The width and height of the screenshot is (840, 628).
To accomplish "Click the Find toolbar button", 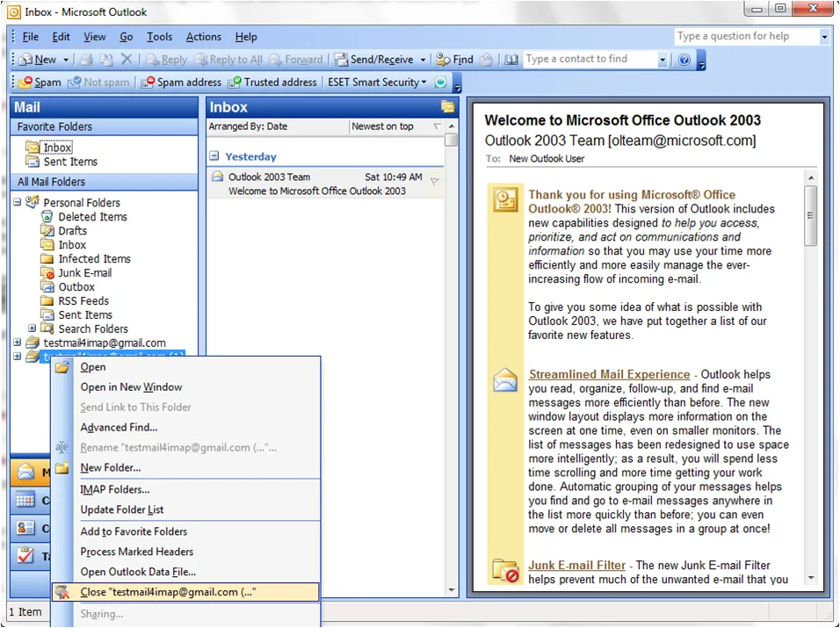I will (x=455, y=60).
